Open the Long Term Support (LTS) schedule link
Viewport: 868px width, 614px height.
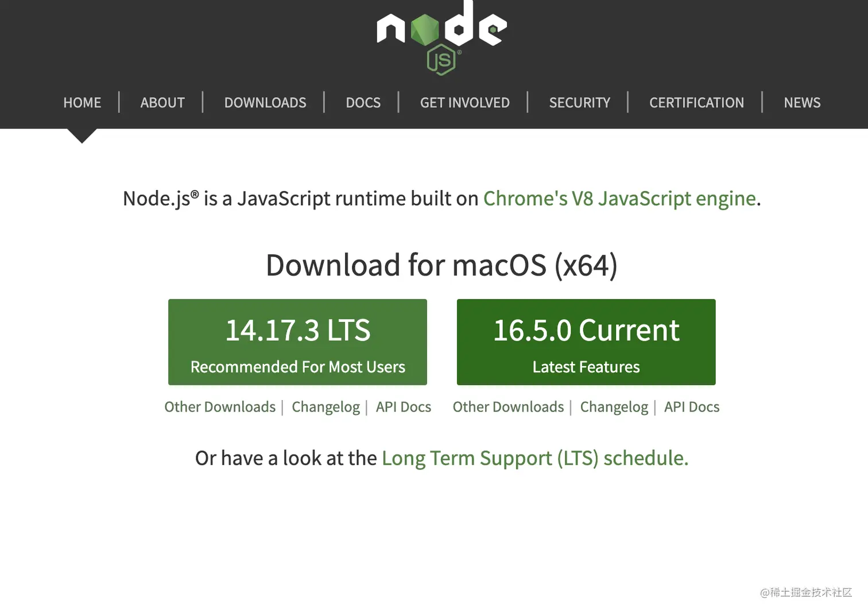click(535, 458)
